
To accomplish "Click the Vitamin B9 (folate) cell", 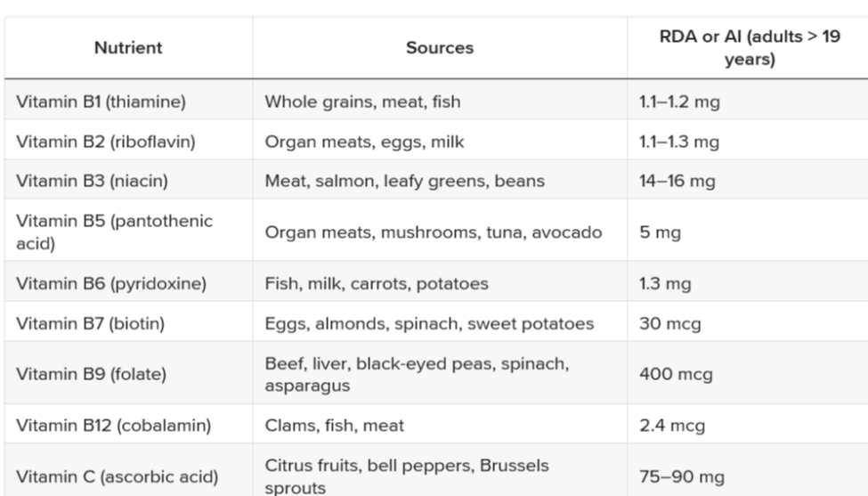I will click(91, 375).
